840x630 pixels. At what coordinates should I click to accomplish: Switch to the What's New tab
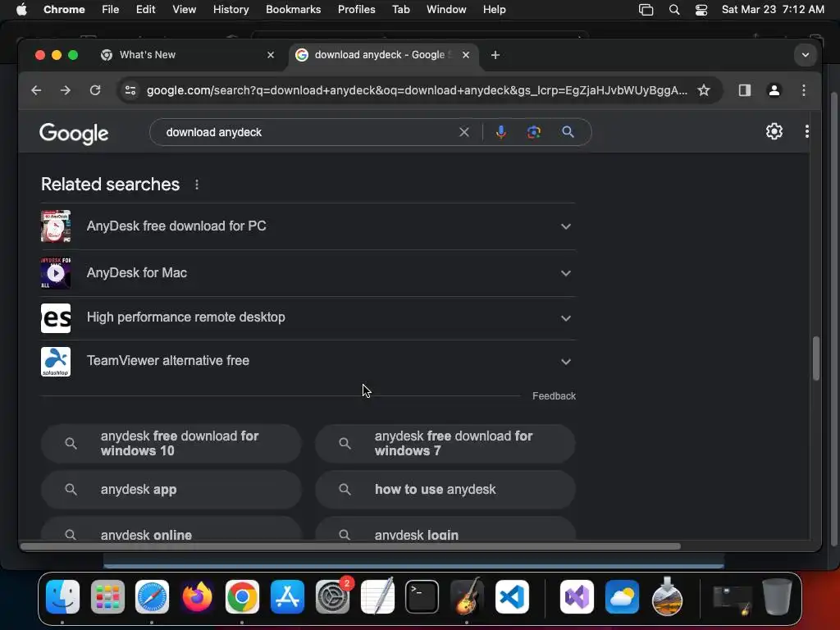tap(186, 55)
